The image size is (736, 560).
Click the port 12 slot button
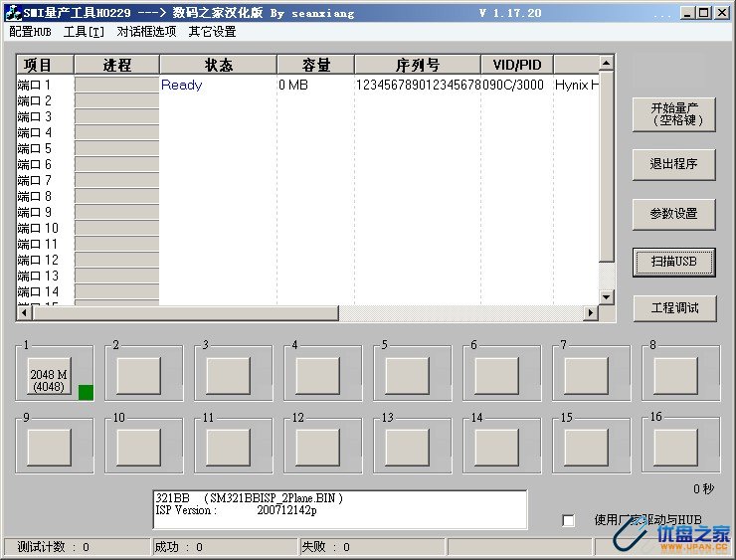tap(317, 448)
